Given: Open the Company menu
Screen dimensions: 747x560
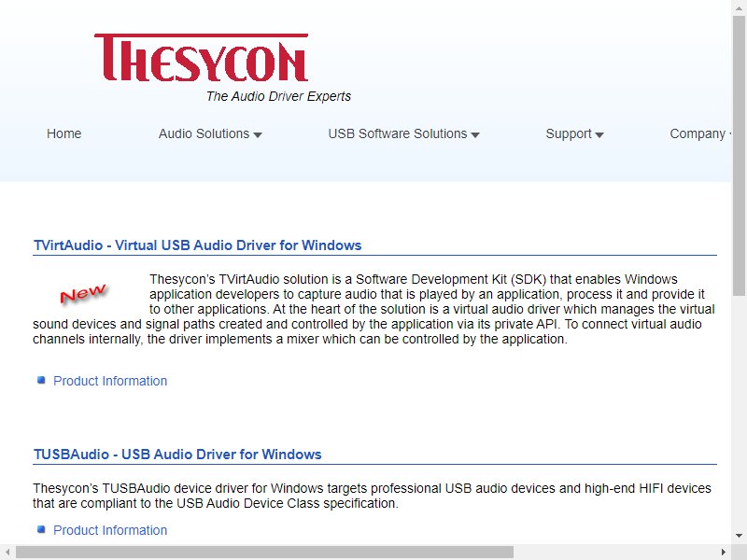Looking at the screenshot, I should 699,133.
